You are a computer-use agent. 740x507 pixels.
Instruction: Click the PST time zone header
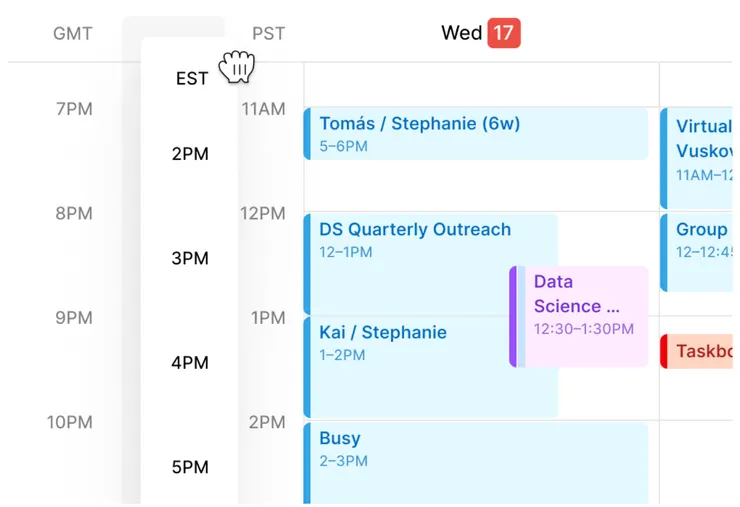268,34
